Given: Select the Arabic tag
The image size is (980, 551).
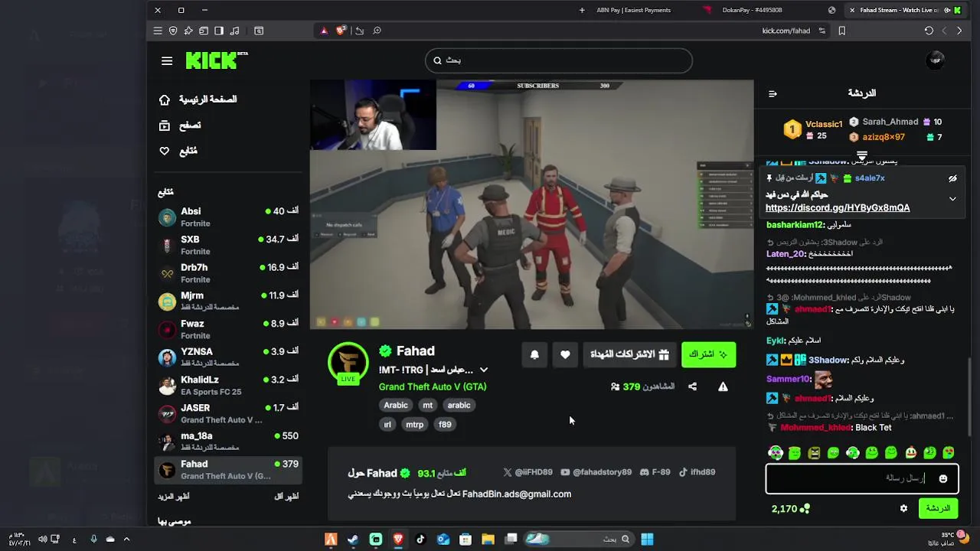Looking at the screenshot, I should (x=396, y=405).
